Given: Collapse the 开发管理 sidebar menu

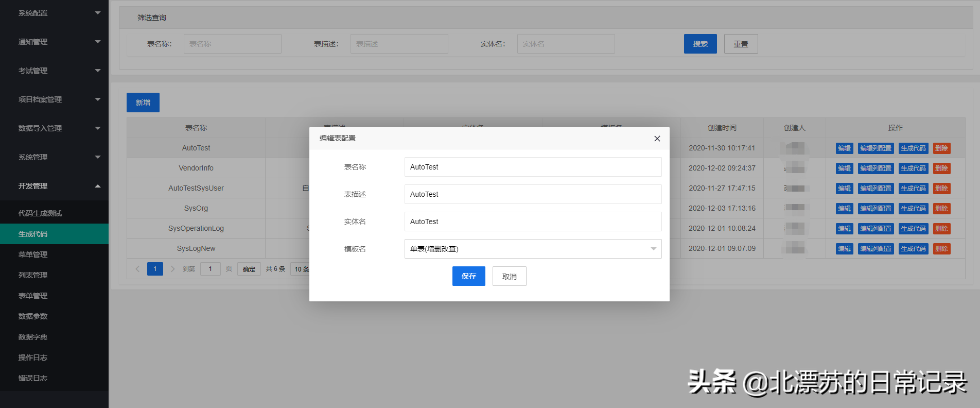Looking at the screenshot, I should point(54,186).
